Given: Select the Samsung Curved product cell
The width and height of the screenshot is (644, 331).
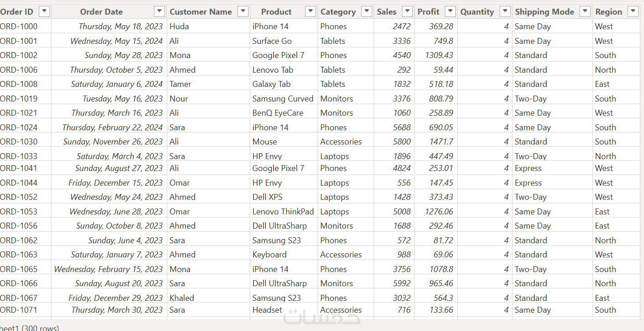Looking at the screenshot, I should click(283, 99).
